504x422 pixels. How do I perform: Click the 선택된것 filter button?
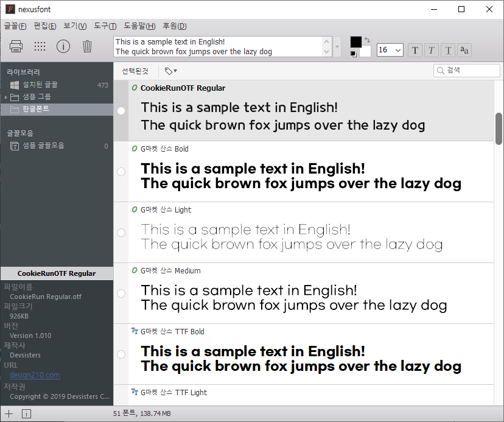click(135, 71)
